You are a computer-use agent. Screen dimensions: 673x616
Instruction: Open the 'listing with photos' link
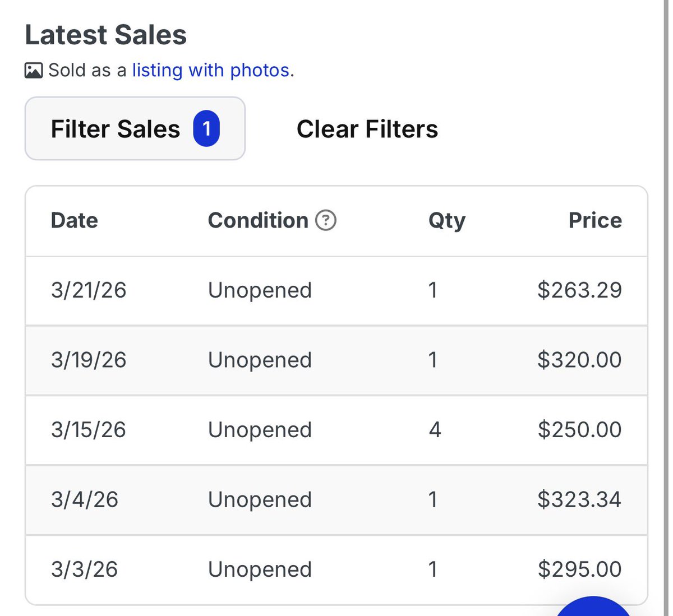coord(211,70)
